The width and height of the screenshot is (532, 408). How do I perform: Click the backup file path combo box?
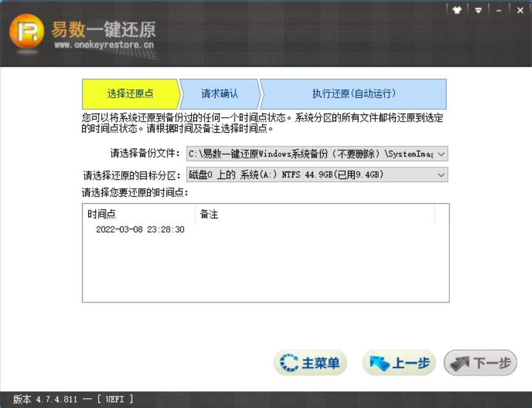tap(317, 154)
